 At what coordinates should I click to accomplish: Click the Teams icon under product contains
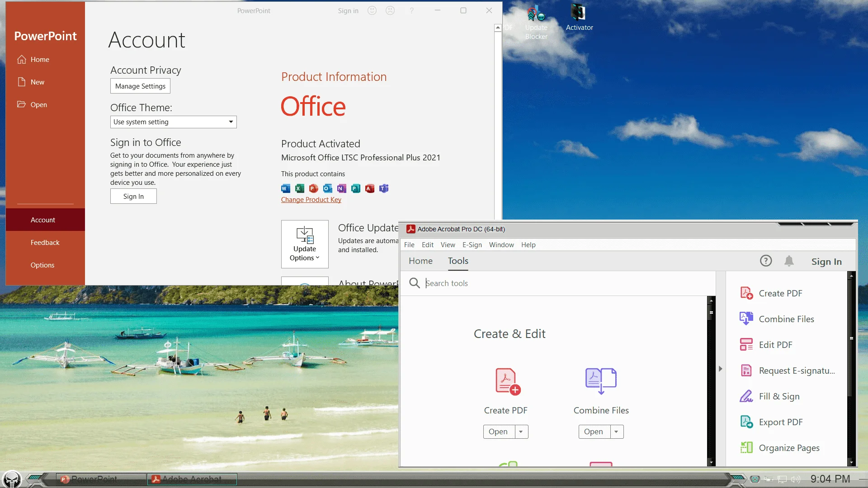(384, 188)
